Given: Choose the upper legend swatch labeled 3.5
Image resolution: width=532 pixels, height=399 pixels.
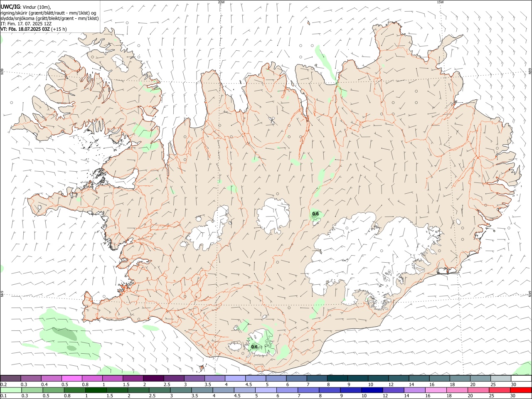Looking at the screenshot, I should (214, 378).
